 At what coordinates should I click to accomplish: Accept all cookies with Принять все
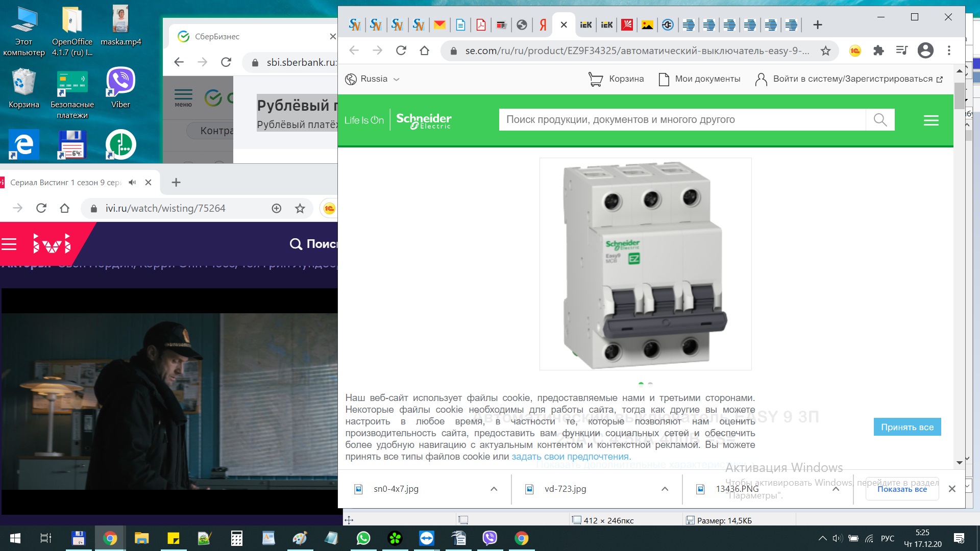pos(907,427)
